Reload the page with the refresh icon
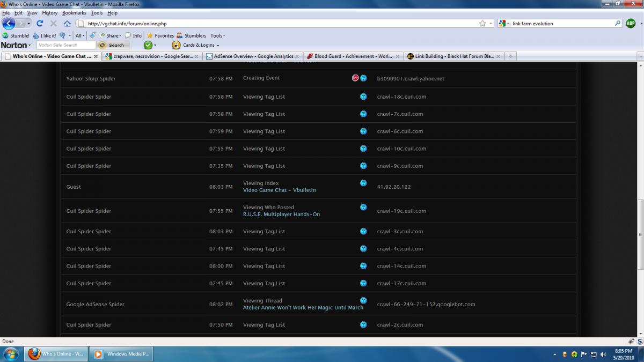This screenshot has height=362, width=644. click(40, 24)
